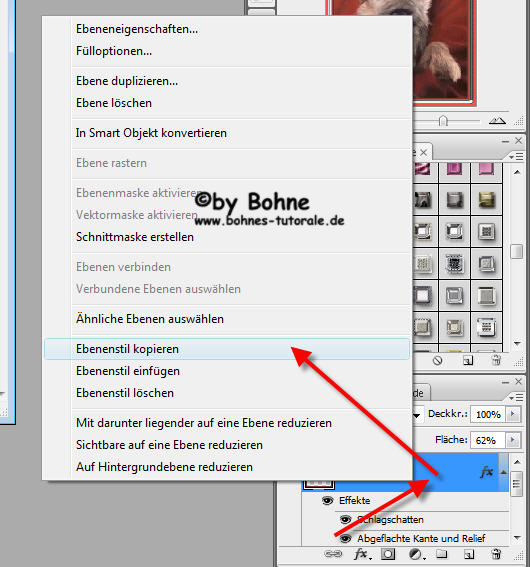The image size is (530, 567).
Task: Pick the gold frame style thumbnail
Action: pos(486,200)
